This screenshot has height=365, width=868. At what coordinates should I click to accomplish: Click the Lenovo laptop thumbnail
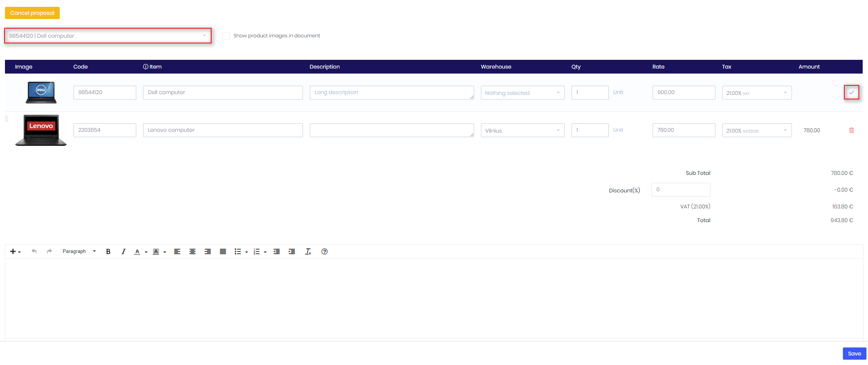click(41, 130)
